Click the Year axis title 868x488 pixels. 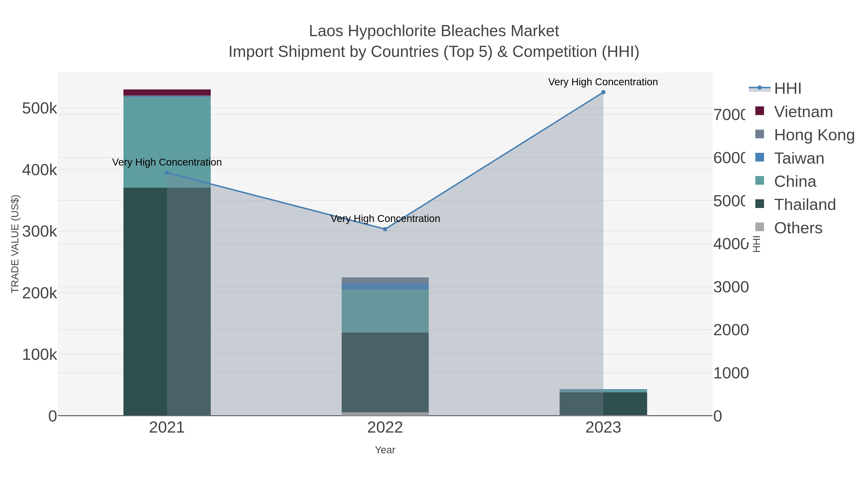coord(385,450)
